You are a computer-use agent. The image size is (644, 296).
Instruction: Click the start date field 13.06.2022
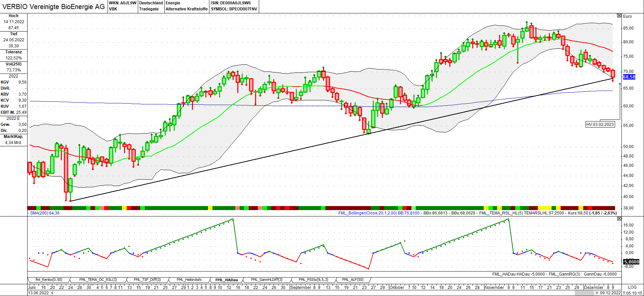coord(38,293)
